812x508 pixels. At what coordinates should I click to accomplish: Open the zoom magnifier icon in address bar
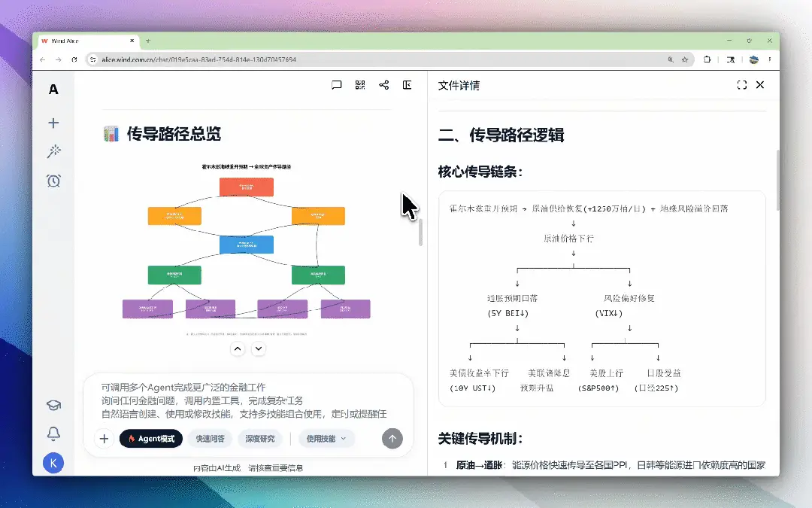[x=671, y=59]
